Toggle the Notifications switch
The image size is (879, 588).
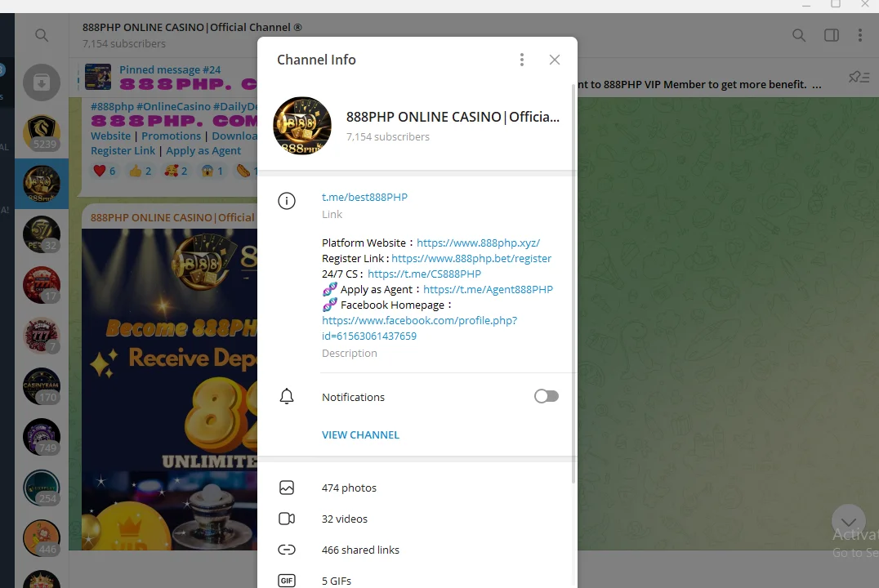546,396
